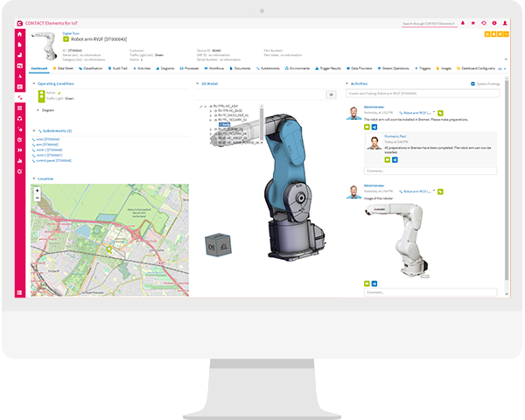The height and width of the screenshot is (420, 525).
Task: Open the document icon in the sidebar
Action: click(x=20, y=45)
